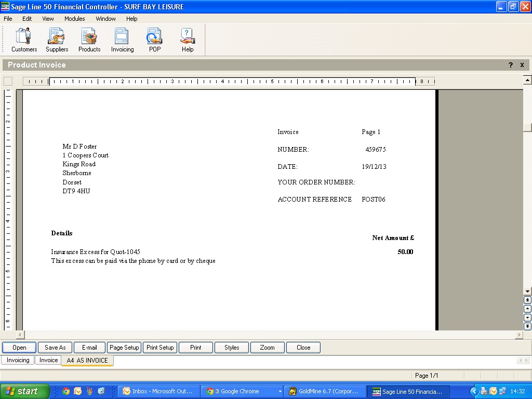Open the Customers module icon
The width and height of the screenshot is (532, 399).
24,40
